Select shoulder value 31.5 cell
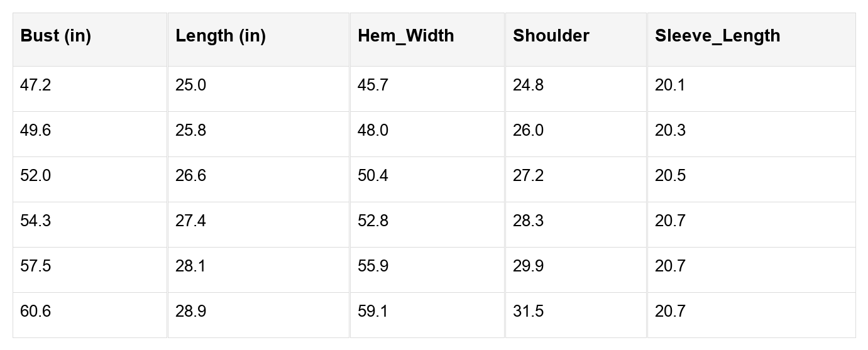The width and height of the screenshot is (868, 350). (x=528, y=312)
